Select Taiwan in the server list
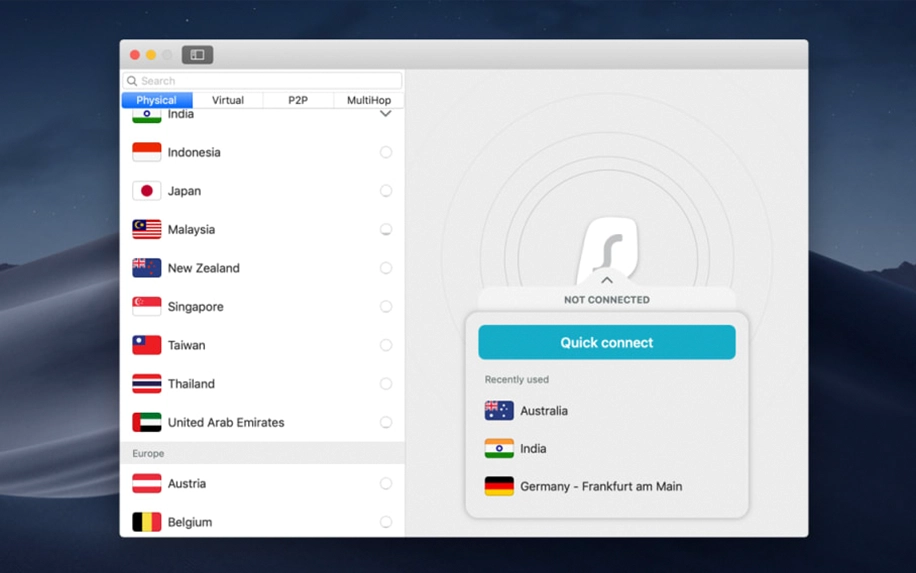The width and height of the screenshot is (916, 573). [262, 345]
